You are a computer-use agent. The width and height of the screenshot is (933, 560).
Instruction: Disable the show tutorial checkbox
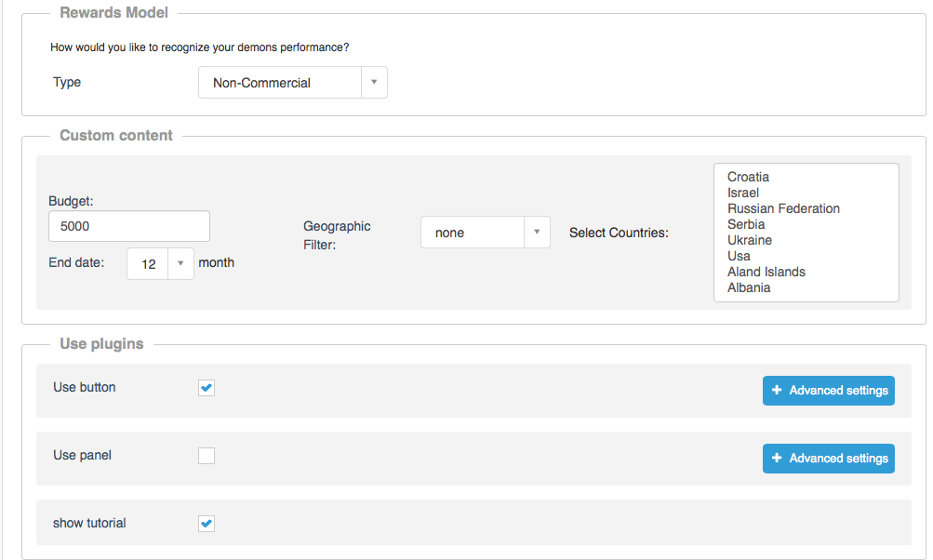[x=207, y=524]
